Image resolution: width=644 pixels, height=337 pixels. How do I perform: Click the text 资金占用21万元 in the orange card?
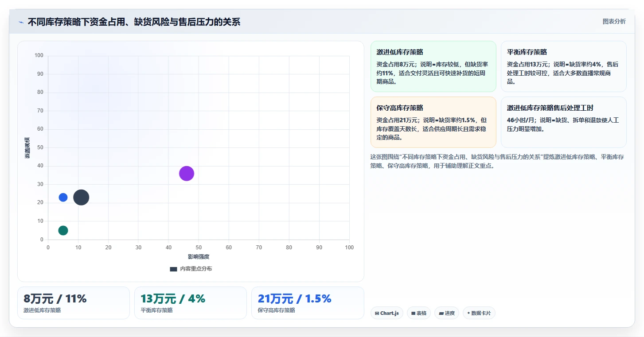pyautogui.click(x=397, y=120)
